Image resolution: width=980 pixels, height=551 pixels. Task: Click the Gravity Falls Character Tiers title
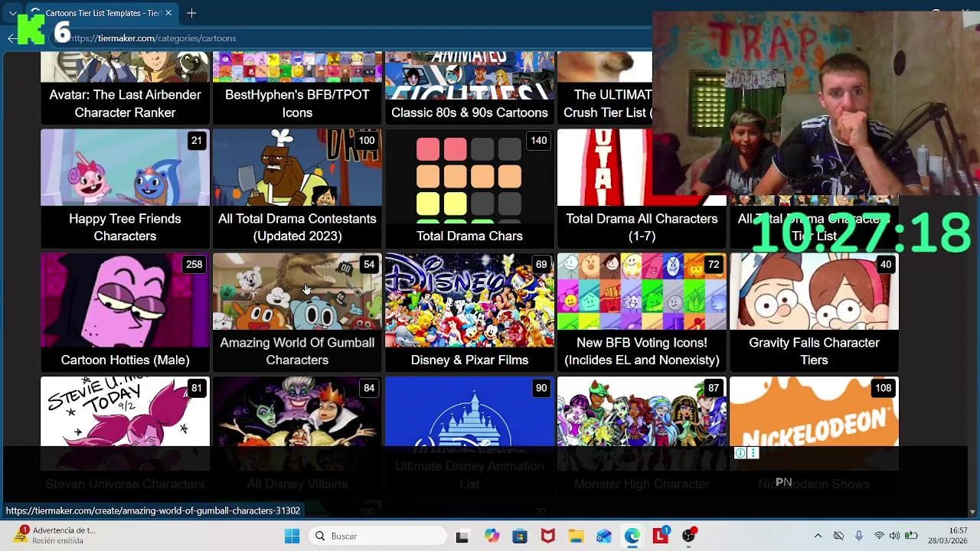pyautogui.click(x=814, y=351)
